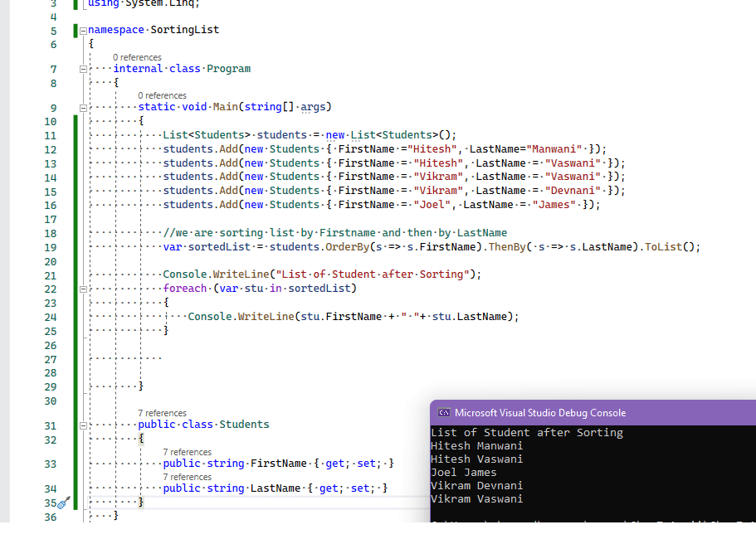Click the console icon in Debug Console title bar
Screen dimensions: 756x544
click(444, 412)
